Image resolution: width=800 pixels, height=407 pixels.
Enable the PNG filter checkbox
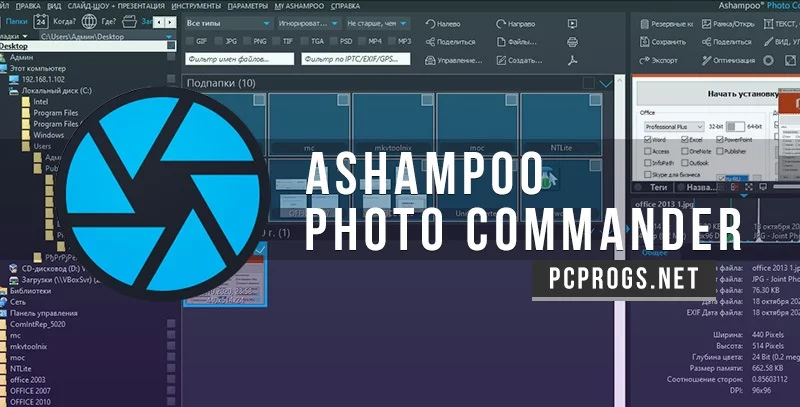pyautogui.click(x=247, y=41)
